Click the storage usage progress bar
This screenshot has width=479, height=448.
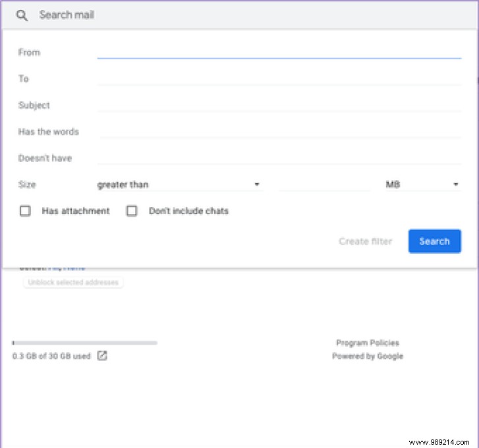pos(85,343)
